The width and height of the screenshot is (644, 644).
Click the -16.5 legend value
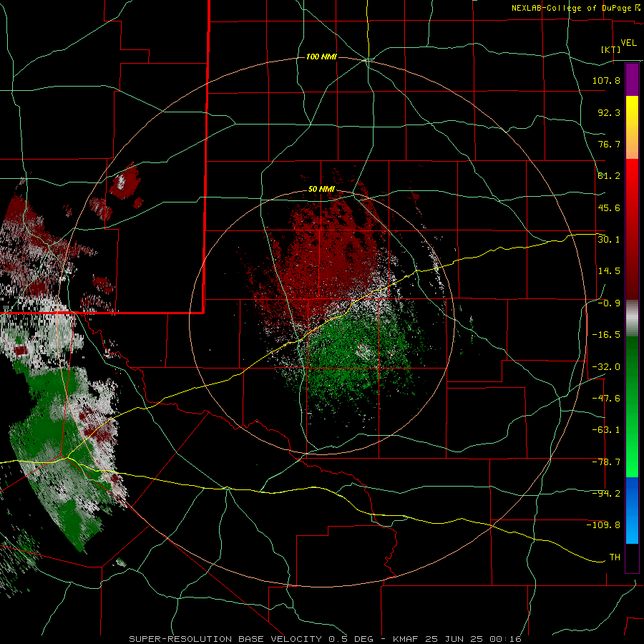click(606, 335)
